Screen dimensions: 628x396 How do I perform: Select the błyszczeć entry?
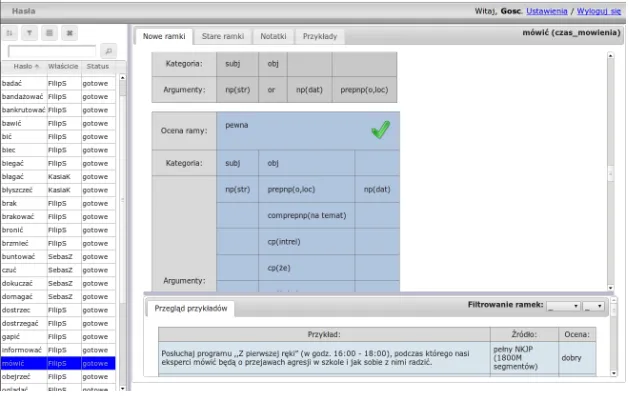click(58, 190)
